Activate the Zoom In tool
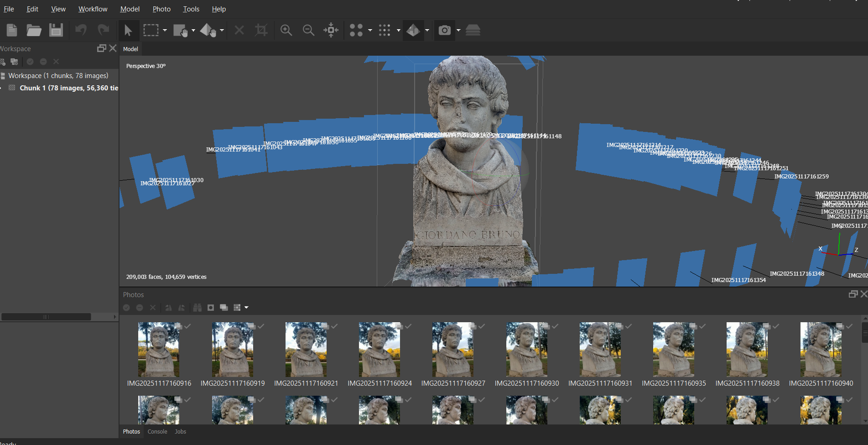This screenshot has width=868, height=445. pos(286,30)
